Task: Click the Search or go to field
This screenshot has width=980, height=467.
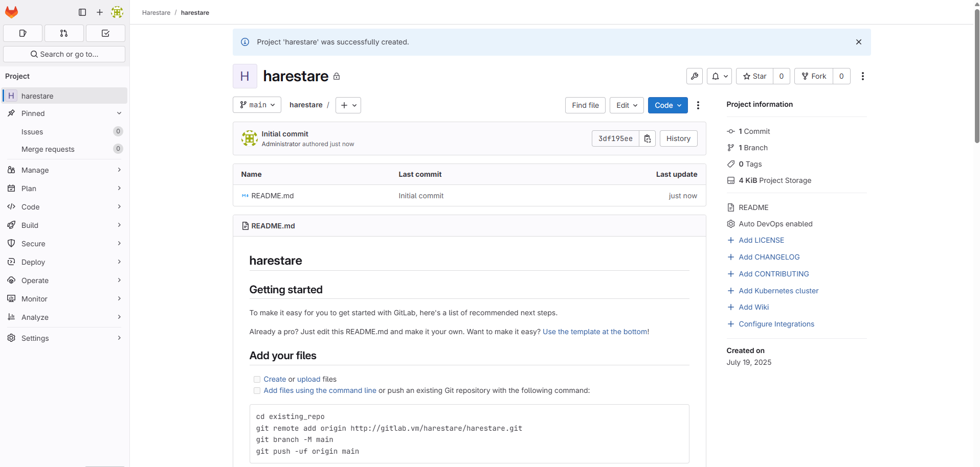Action: tap(64, 54)
